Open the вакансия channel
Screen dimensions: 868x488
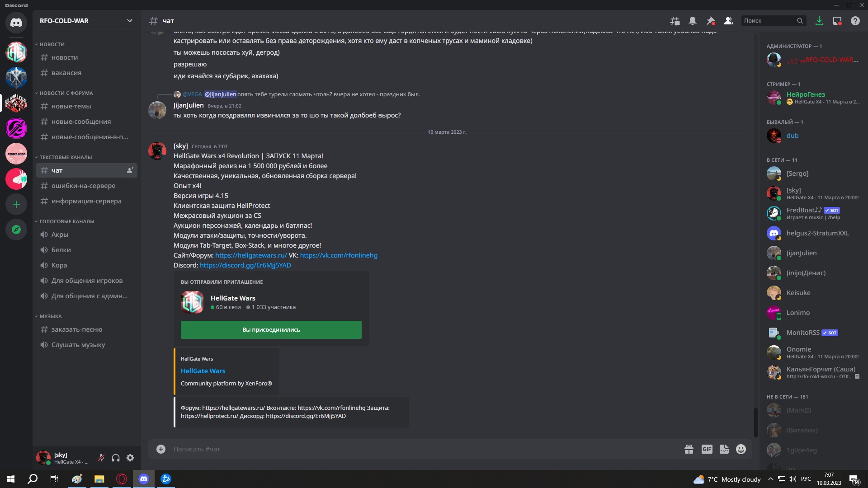click(86, 73)
